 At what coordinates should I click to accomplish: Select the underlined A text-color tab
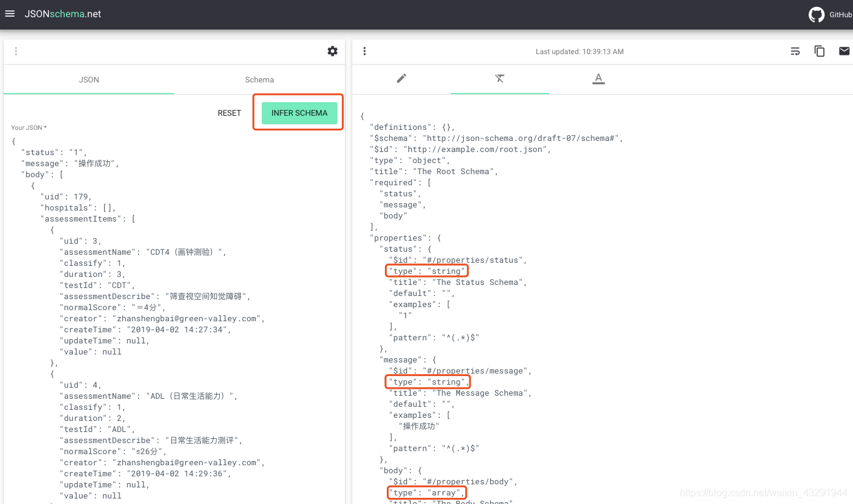598,78
